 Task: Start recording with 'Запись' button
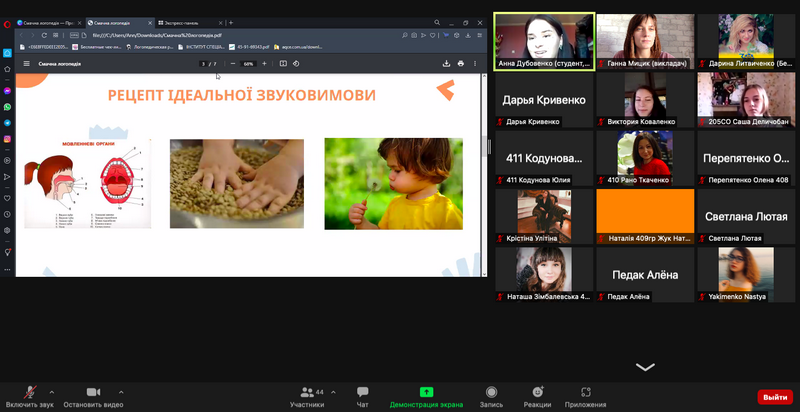click(491, 397)
